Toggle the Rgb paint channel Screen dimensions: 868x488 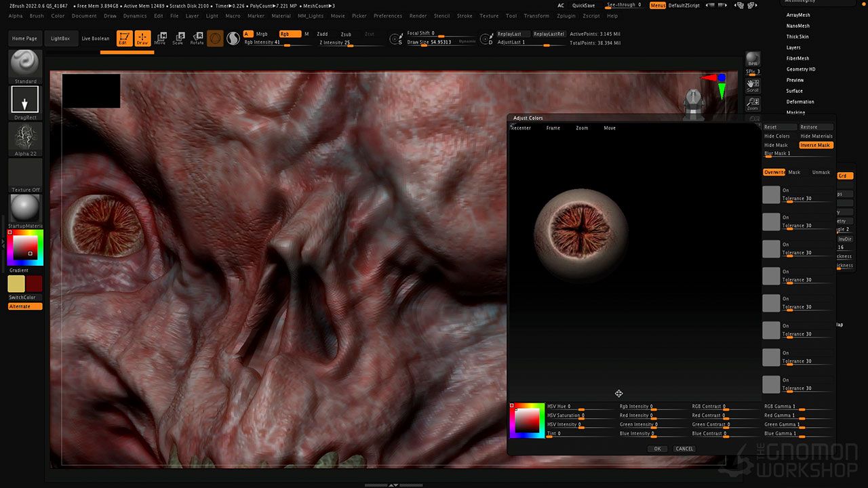(x=290, y=34)
